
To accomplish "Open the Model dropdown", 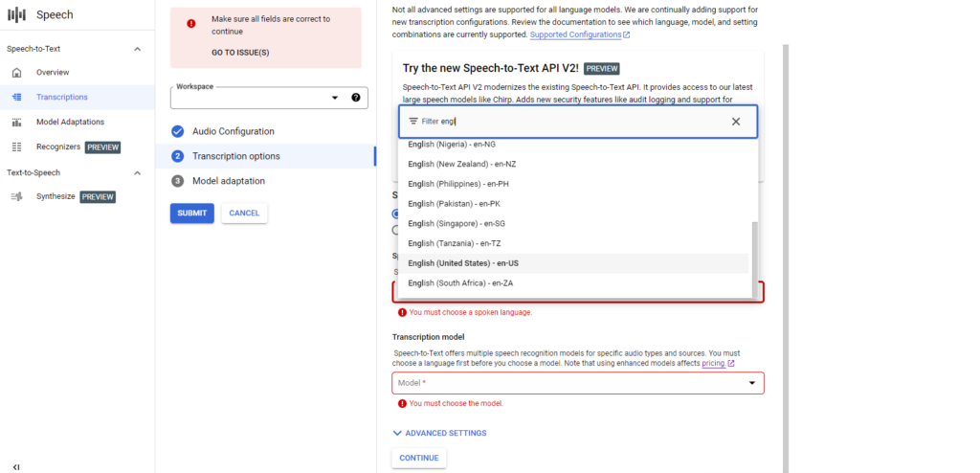I will pyautogui.click(x=578, y=383).
